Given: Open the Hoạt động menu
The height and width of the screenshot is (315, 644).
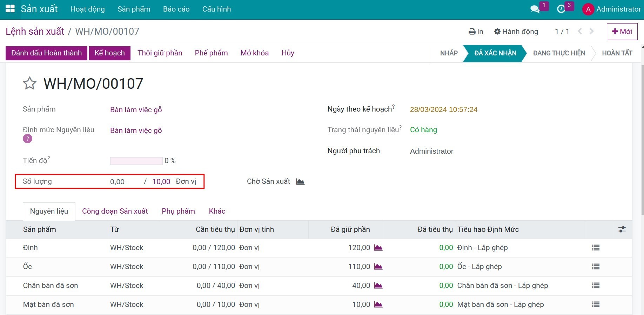Looking at the screenshot, I should coord(88,9).
